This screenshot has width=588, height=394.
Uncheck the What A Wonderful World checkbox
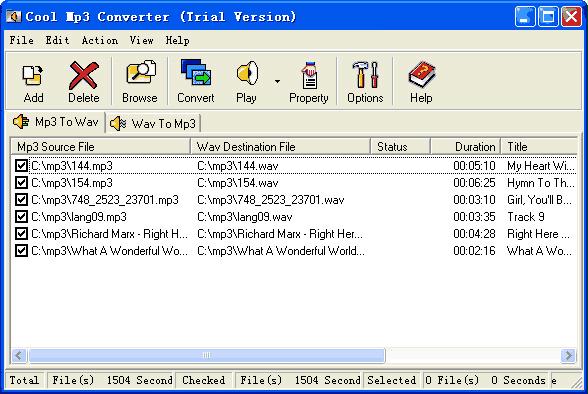pyautogui.click(x=21, y=250)
